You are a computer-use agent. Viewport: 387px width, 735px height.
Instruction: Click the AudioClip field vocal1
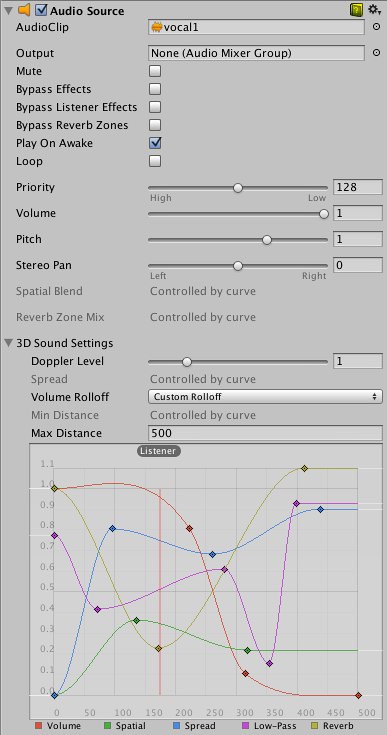[x=256, y=27]
